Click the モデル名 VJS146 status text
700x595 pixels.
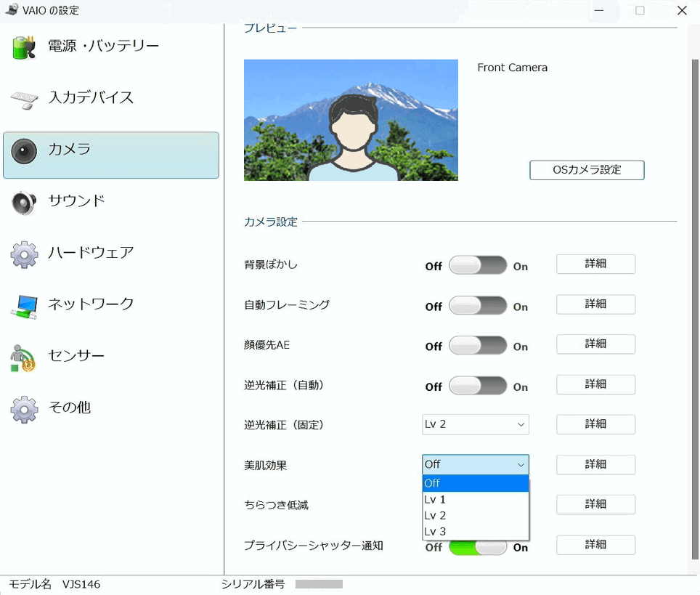pyautogui.click(x=54, y=584)
